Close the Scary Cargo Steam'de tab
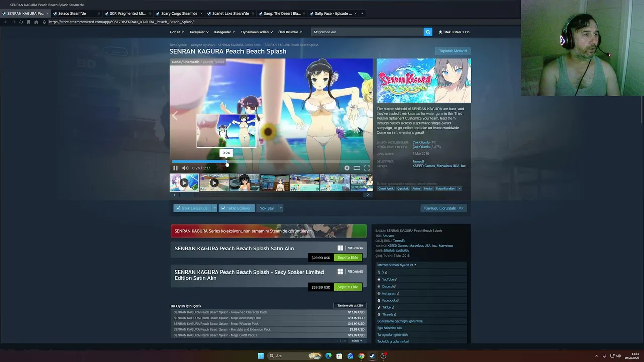This screenshot has height=362, width=644. (x=202, y=14)
